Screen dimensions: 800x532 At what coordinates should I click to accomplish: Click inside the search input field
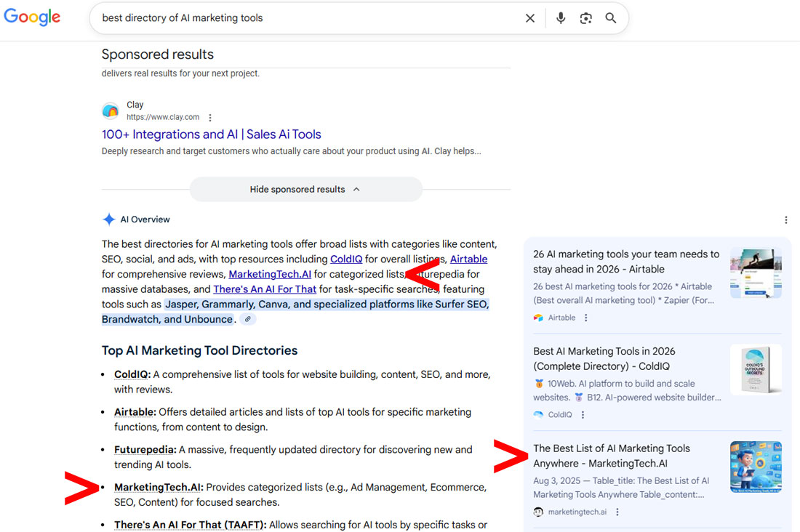291,18
